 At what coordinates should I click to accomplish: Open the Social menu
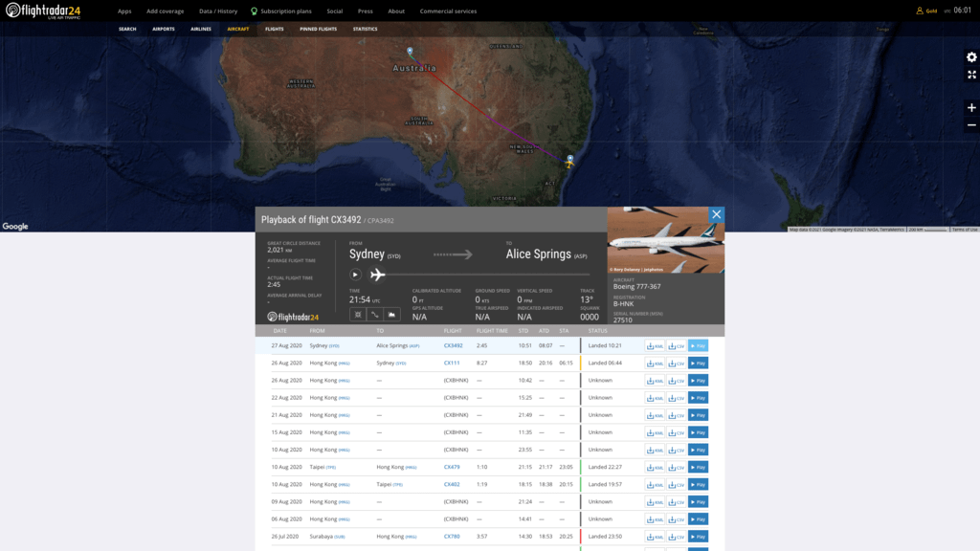click(x=334, y=11)
